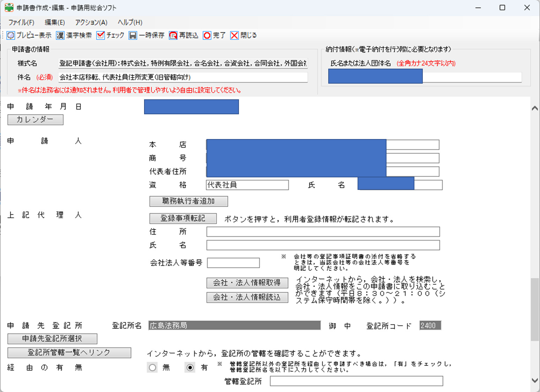Click the 商号 input field
540x392 pixels.
click(323, 158)
